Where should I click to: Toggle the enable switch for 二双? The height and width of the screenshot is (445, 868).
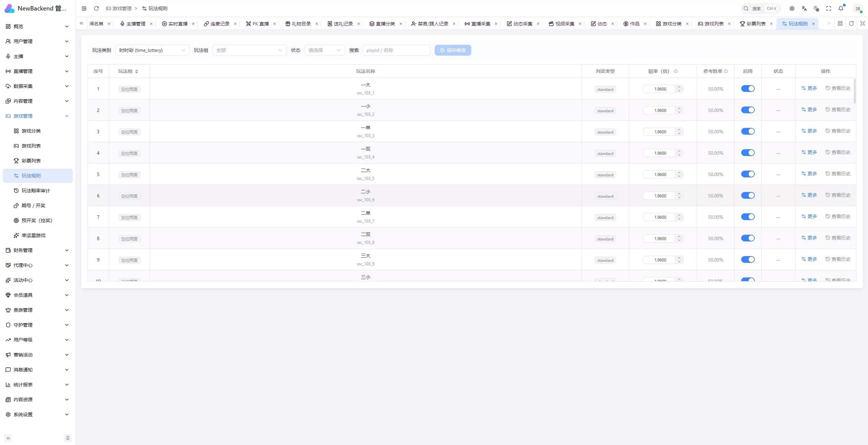(748, 238)
